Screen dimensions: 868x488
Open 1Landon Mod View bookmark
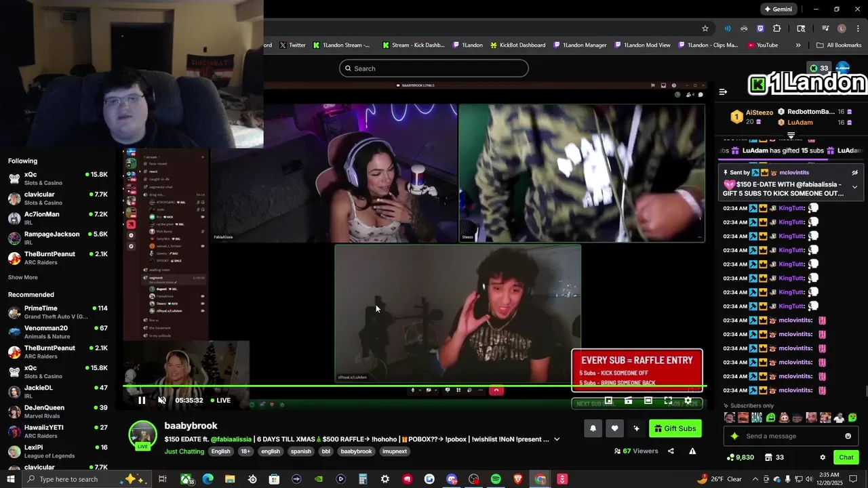[x=642, y=45]
